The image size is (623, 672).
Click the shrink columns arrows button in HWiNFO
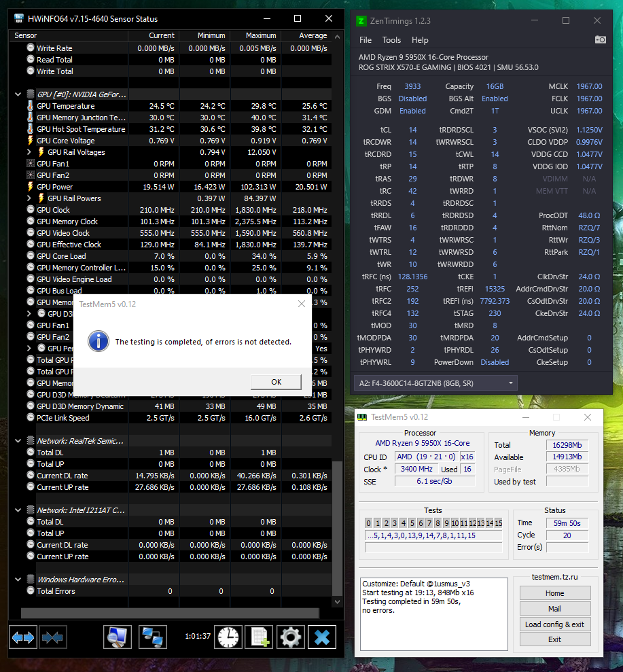(x=52, y=637)
